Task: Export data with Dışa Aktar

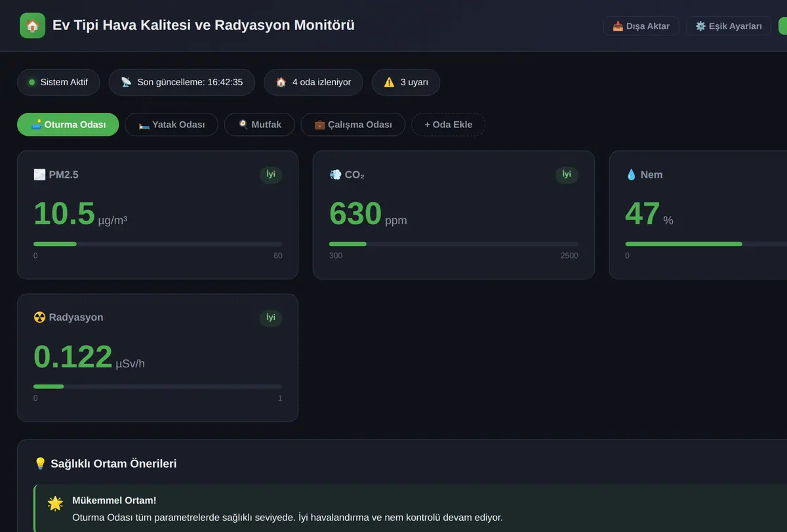Action: [641, 26]
